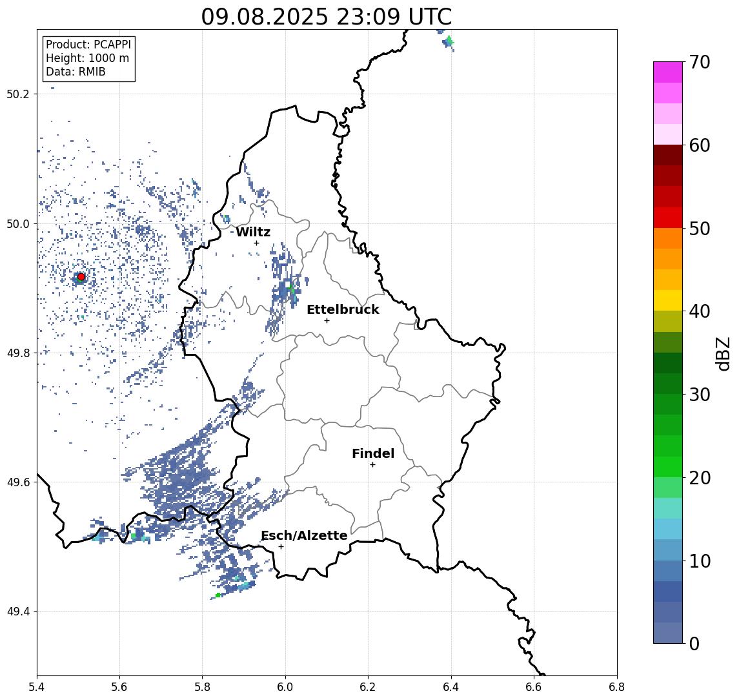Click the plus marker below Ettelbruck

tap(327, 321)
